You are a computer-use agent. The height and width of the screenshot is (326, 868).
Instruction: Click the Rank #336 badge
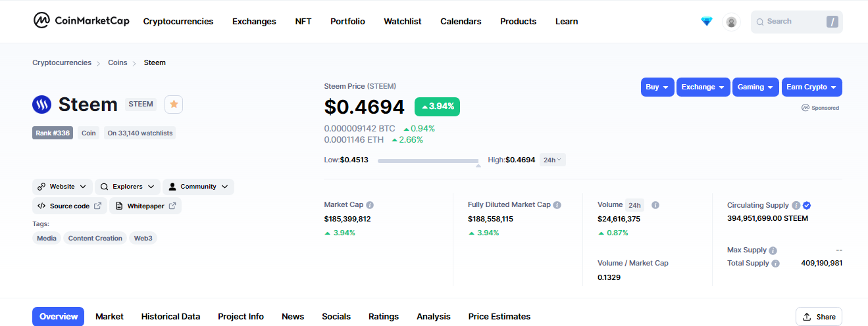pos(53,133)
